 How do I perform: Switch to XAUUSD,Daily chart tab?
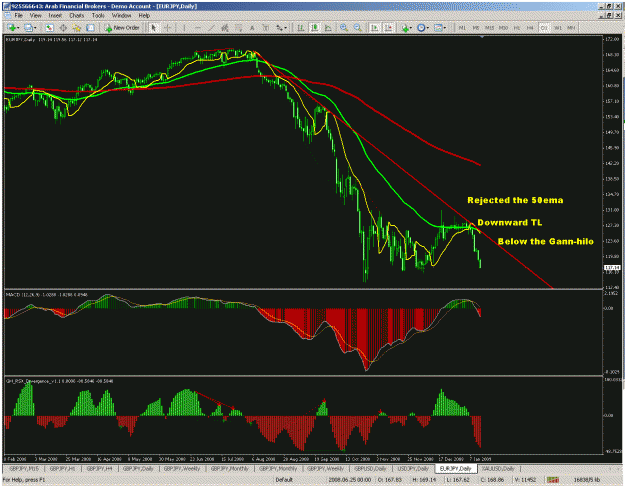(x=498, y=468)
